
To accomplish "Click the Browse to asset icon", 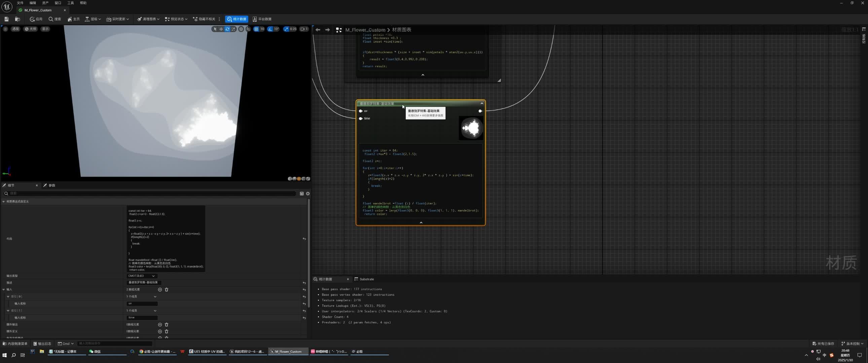I will click(17, 19).
